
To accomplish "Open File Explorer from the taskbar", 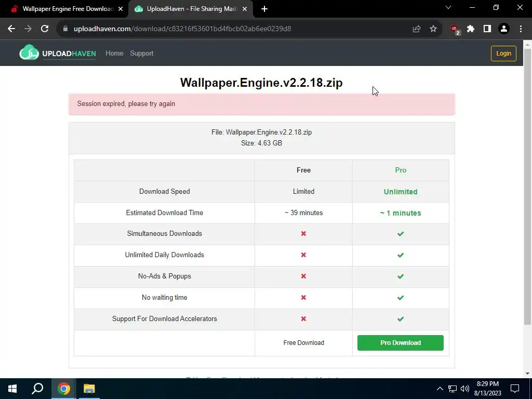I will click(89, 389).
